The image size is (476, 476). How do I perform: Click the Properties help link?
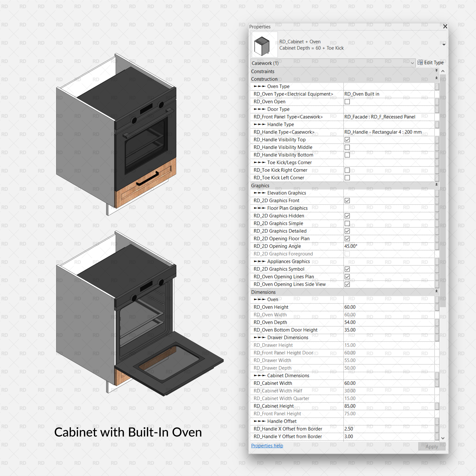click(x=267, y=446)
